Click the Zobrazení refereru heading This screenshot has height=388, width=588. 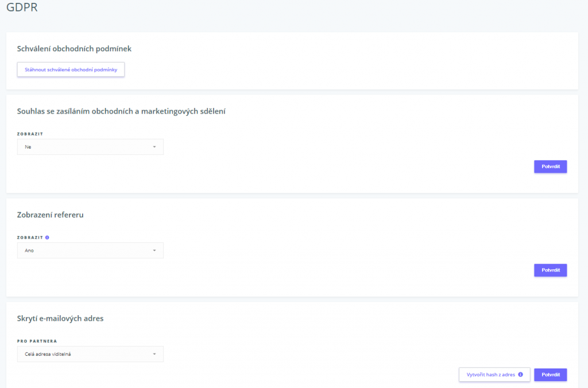[51, 215]
